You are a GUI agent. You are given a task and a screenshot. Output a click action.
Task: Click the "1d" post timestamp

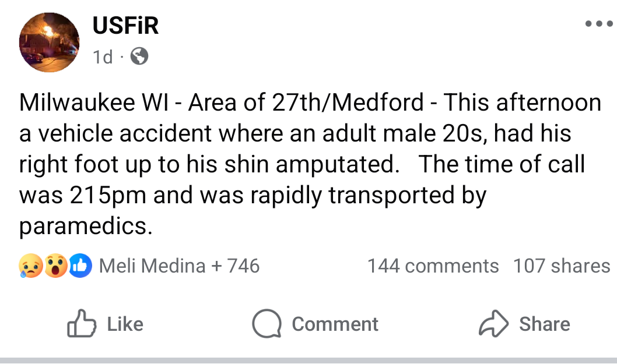pyautogui.click(x=103, y=57)
